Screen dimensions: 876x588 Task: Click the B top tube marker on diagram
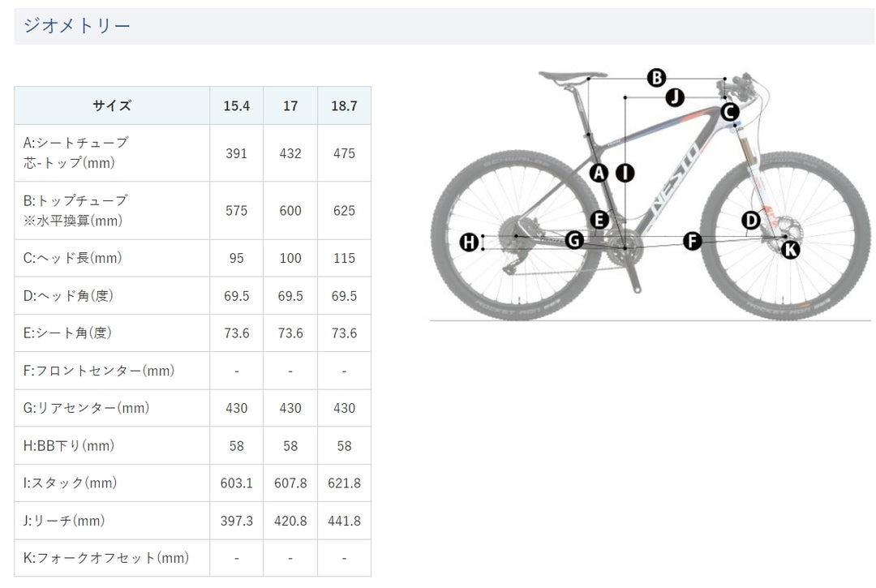[656, 78]
